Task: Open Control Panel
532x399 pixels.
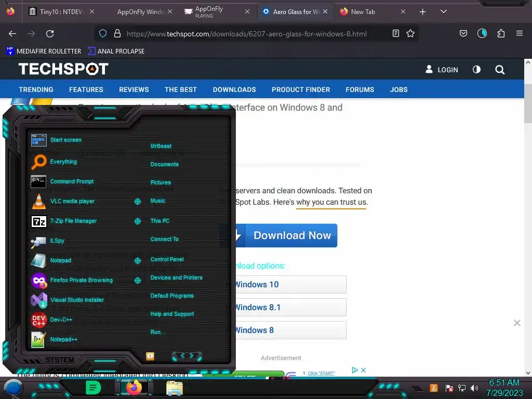Action: (167, 259)
